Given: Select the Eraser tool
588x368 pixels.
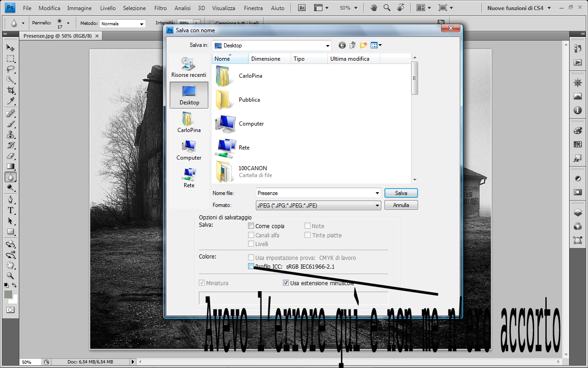Looking at the screenshot, I should 10,156.
